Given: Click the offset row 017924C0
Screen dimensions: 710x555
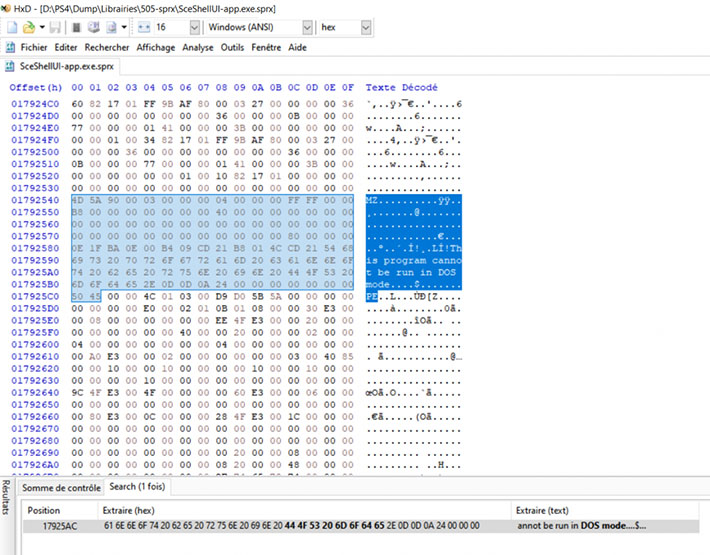Looking at the screenshot, I should point(35,104).
